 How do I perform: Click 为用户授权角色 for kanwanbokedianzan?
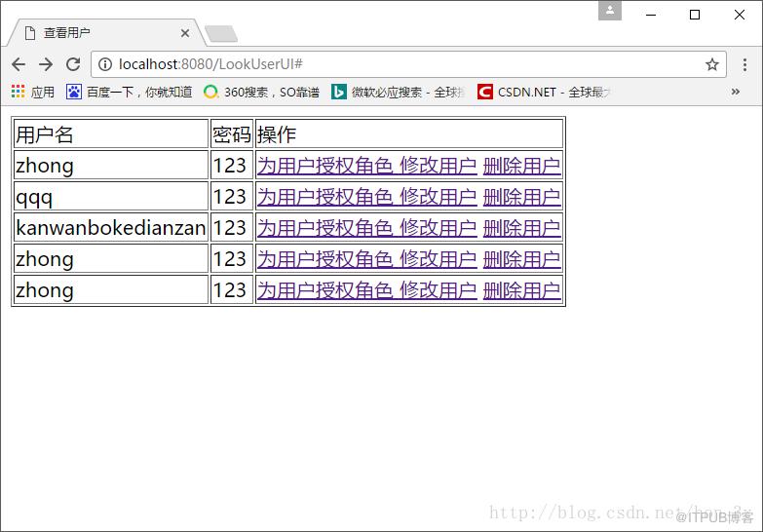[x=325, y=228]
